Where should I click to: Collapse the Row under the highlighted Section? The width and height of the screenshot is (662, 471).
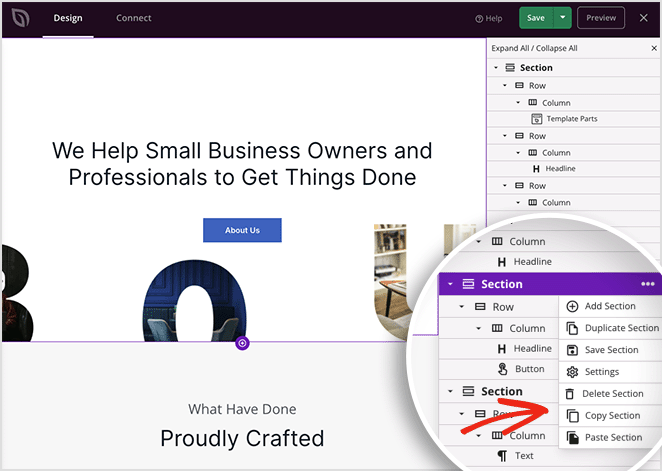coord(461,307)
